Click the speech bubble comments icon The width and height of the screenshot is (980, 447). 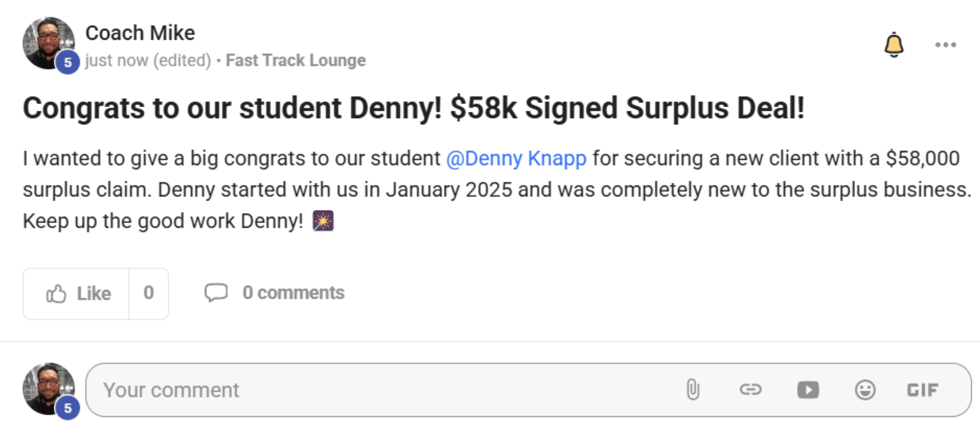tap(216, 293)
